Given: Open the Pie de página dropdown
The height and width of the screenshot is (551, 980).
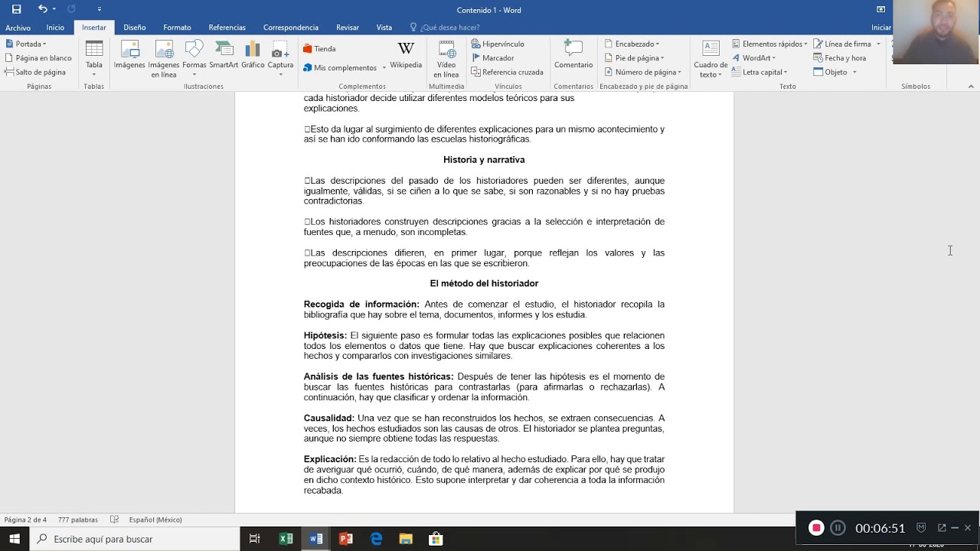Looking at the screenshot, I should [x=634, y=57].
